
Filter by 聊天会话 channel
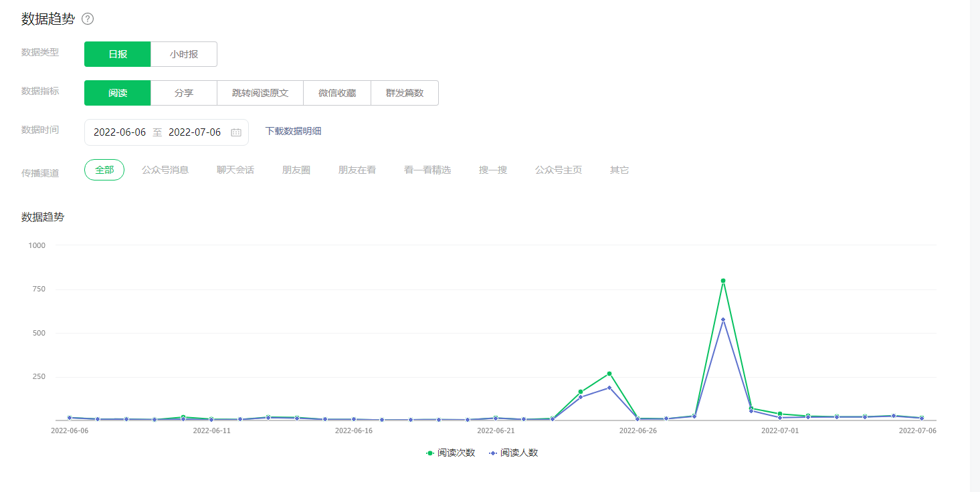point(235,170)
